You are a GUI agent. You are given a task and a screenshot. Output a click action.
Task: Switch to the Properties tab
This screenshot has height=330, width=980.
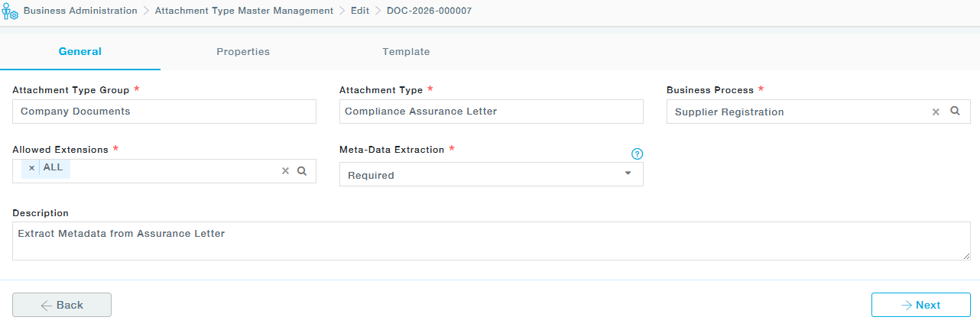pyautogui.click(x=243, y=52)
